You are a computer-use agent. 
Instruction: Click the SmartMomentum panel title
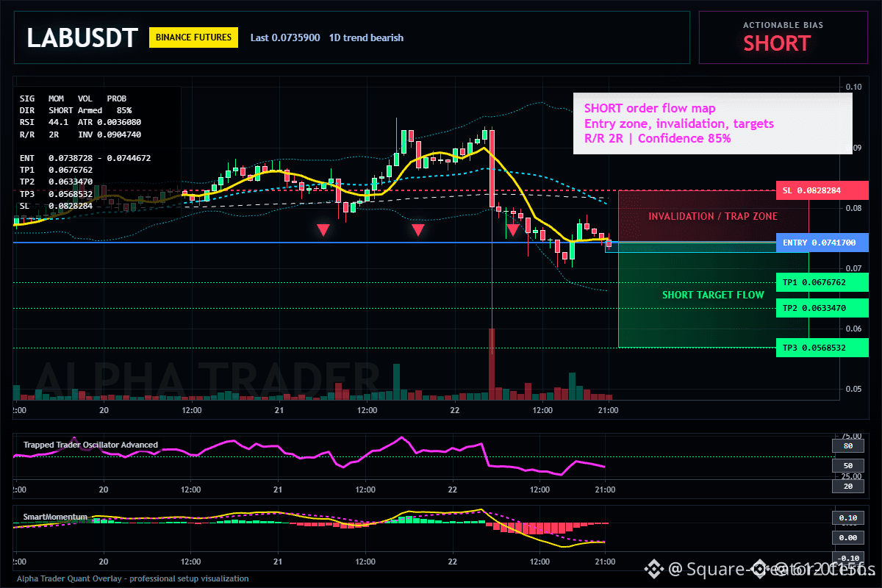[55, 517]
